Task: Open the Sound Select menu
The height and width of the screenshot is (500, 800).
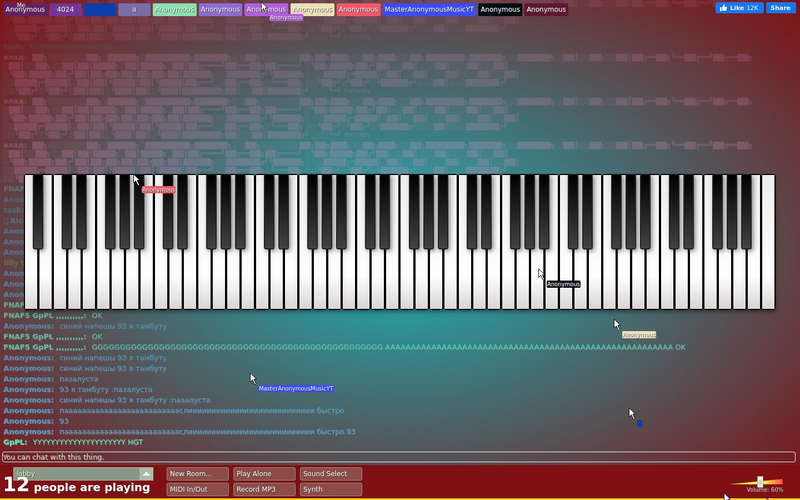Action: click(331, 473)
